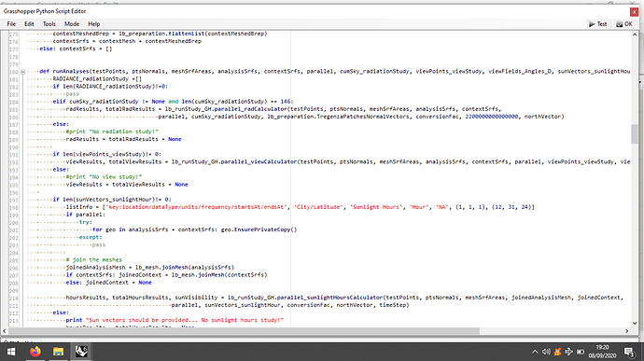Place cursor on parallel_viewCalculator call
Viewport: 644px width, 361px height.
[x=259, y=161]
